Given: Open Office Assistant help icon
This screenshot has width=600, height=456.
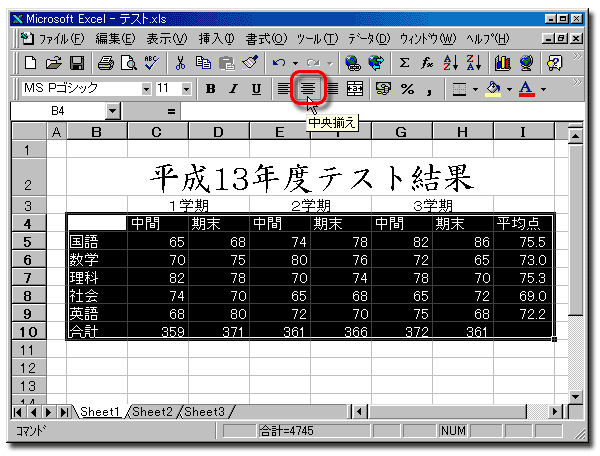Looking at the screenshot, I should pyautogui.click(x=554, y=63).
